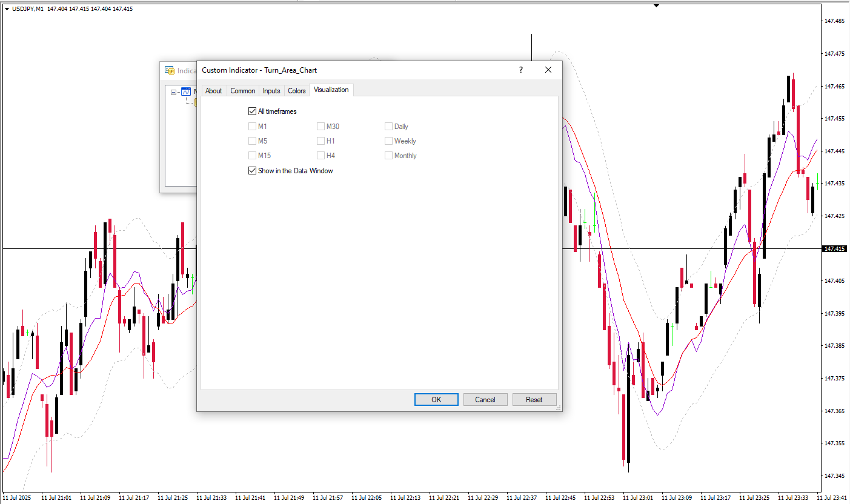Collapse the indicator tree node

point(174,93)
